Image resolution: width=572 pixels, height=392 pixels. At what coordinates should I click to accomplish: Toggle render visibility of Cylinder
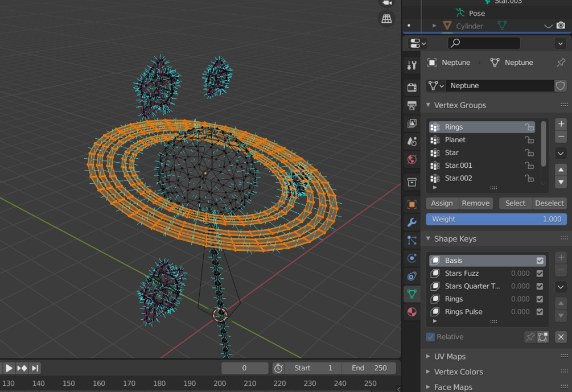[x=561, y=26]
